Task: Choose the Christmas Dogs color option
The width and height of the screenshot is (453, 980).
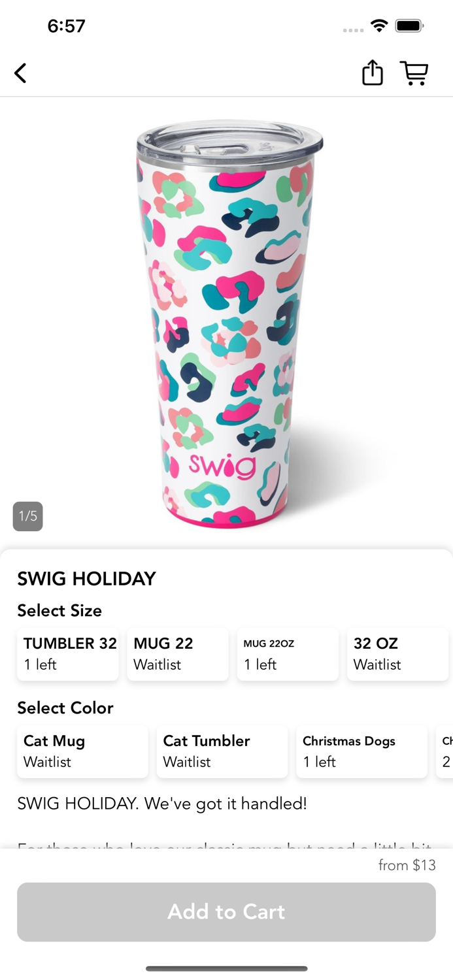Action: (x=361, y=751)
